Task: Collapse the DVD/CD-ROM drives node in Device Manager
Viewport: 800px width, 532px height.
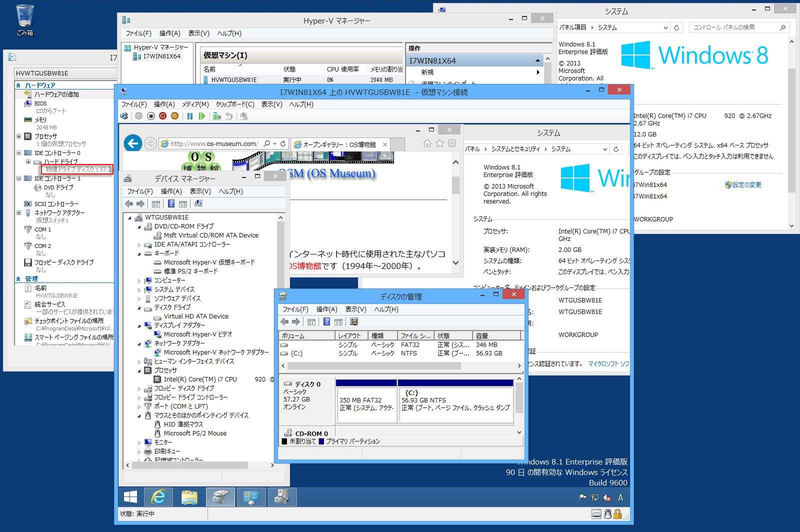Action: click(139, 226)
